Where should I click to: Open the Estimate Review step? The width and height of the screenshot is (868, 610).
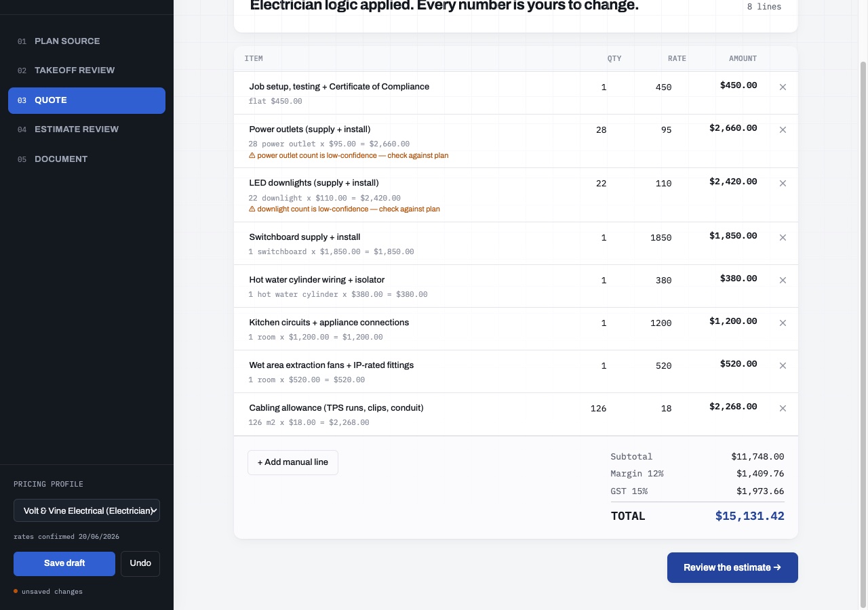(x=87, y=129)
